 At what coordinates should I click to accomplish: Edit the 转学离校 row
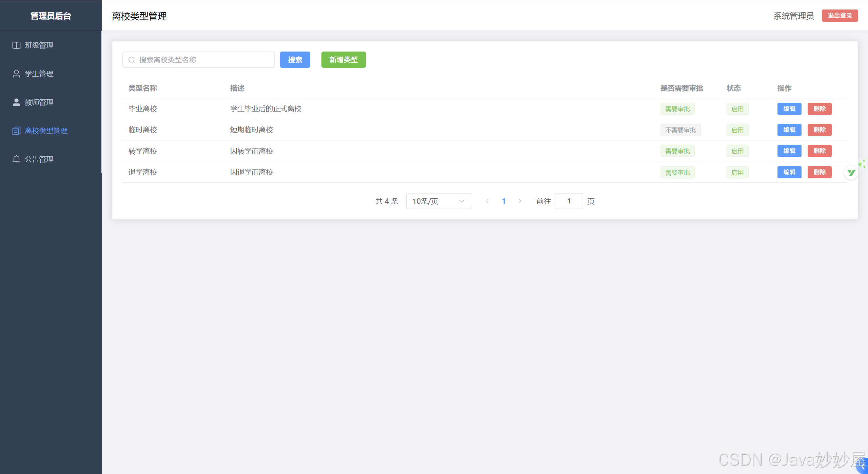[789, 151]
